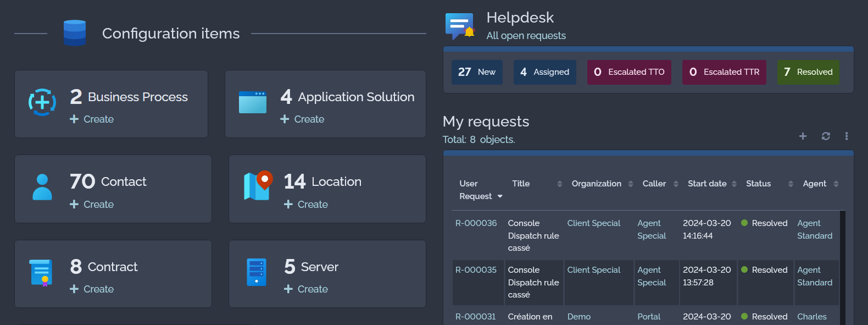The height and width of the screenshot is (325, 868).
Task: Click the Contract document icon
Action: 41,272
